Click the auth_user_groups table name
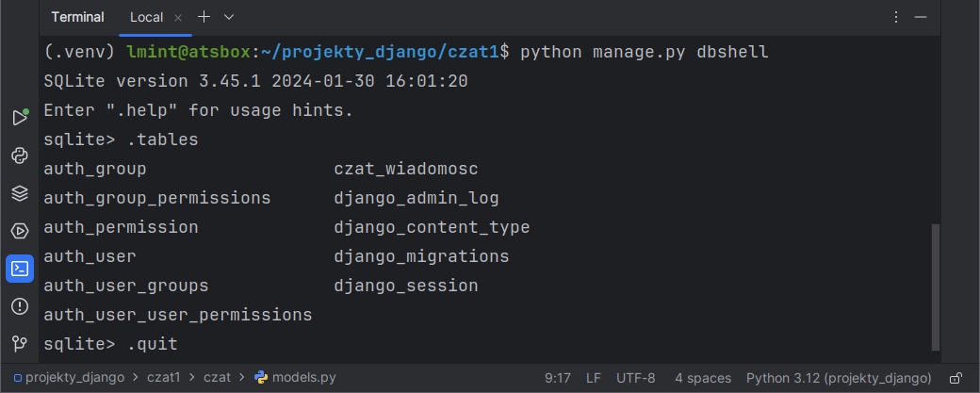The image size is (980, 393). coord(125,286)
